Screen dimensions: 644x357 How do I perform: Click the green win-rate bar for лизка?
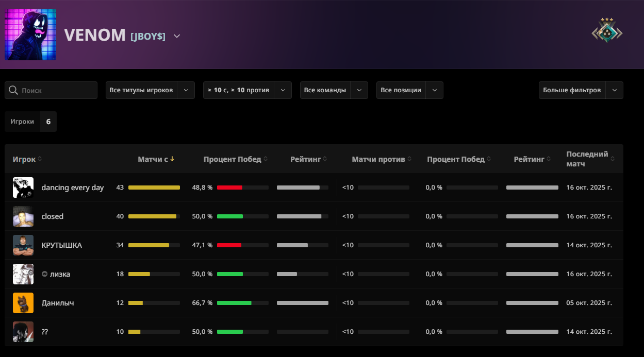[230, 274]
